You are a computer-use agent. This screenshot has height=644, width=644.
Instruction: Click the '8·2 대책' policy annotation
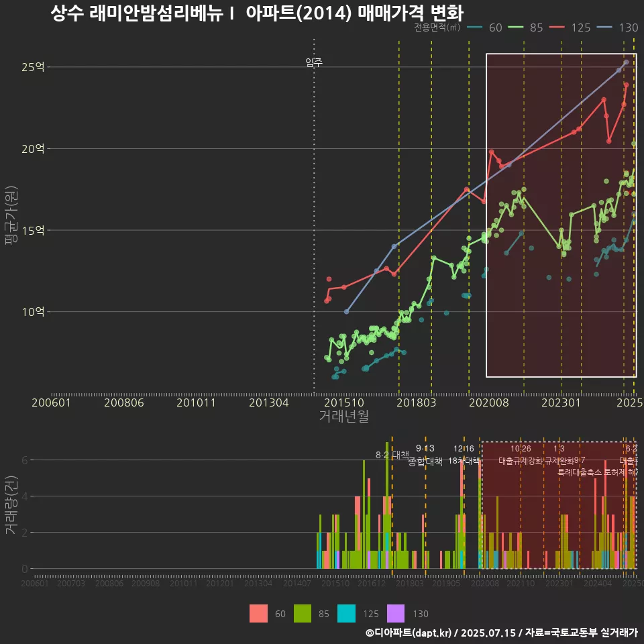[x=392, y=455]
